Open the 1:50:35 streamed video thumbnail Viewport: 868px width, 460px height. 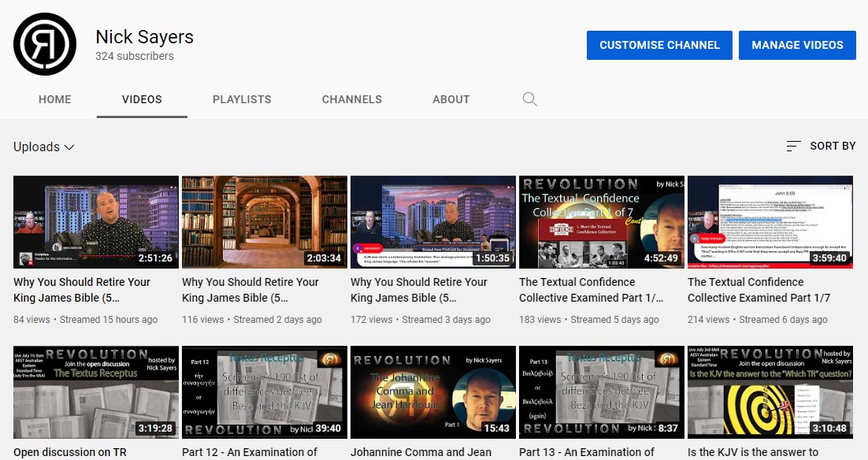point(433,222)
